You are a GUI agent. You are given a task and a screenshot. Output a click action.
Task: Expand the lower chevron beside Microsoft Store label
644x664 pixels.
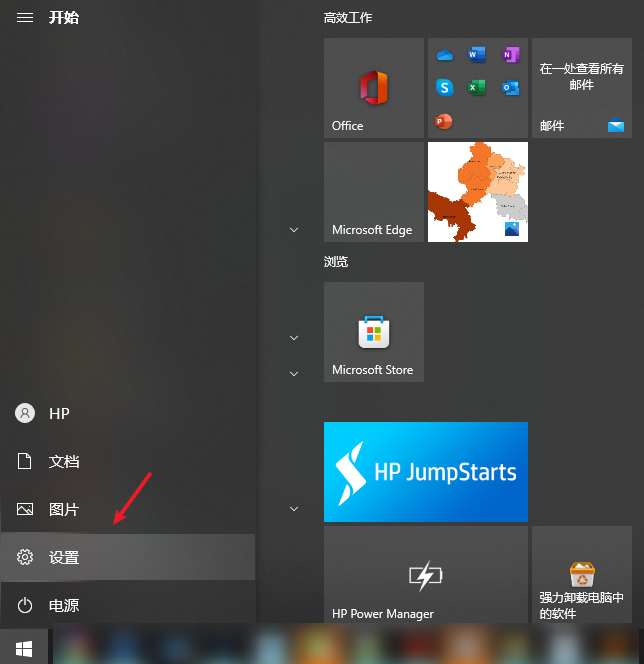coord(294,374)
